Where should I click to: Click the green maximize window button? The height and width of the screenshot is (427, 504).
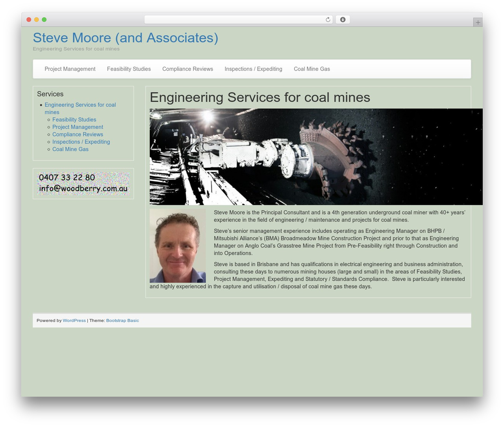click(x=44, y=20)
